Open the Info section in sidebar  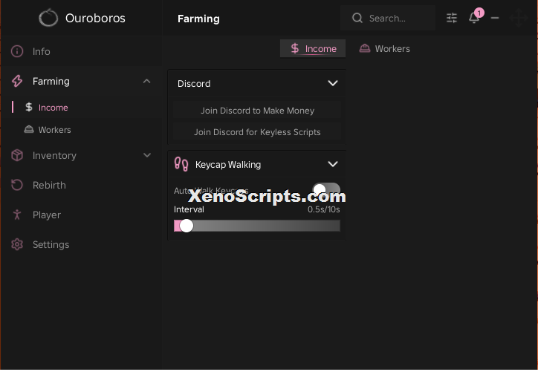point(81,51)
